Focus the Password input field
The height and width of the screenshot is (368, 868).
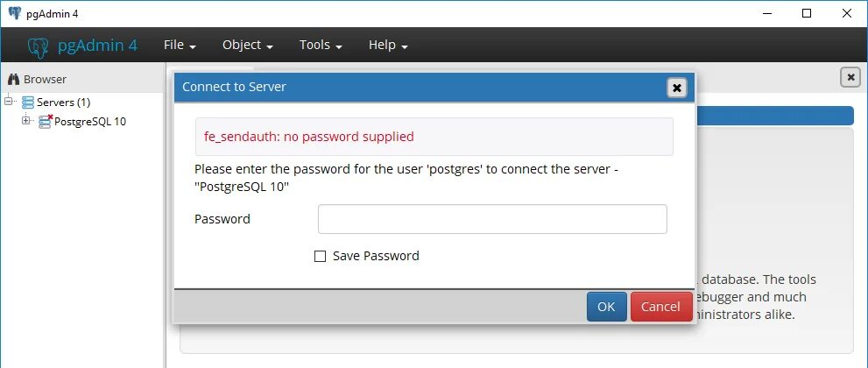[x=491, y=219]
